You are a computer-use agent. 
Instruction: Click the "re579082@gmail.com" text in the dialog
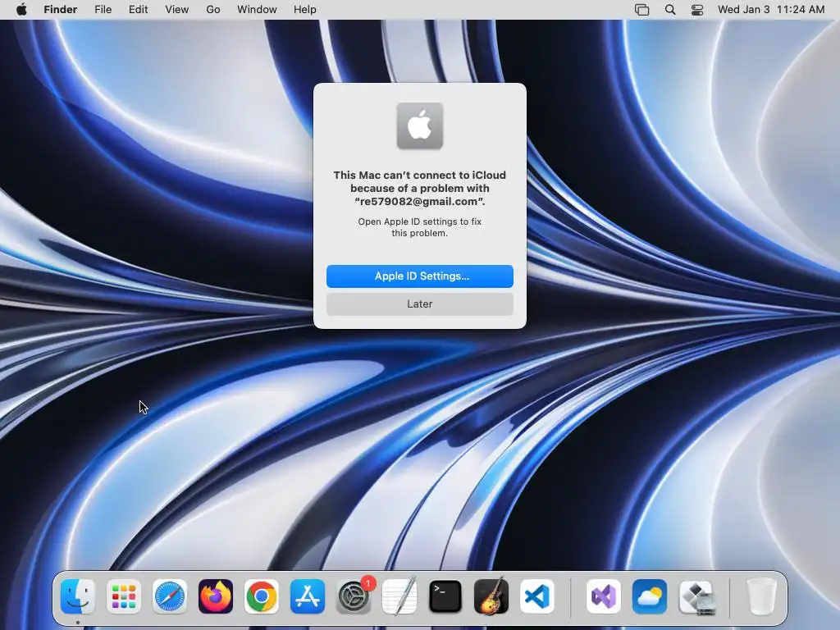pos(420,202)
